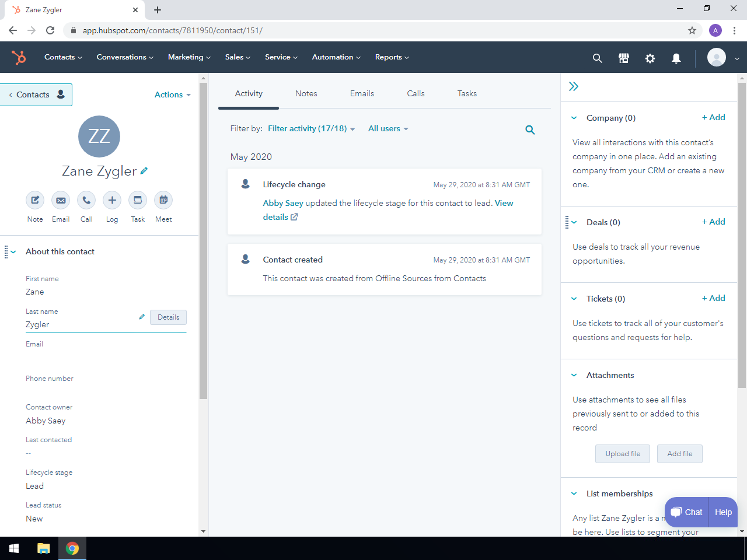Click the Chrome taskbar icon

(x=72, y=548)
